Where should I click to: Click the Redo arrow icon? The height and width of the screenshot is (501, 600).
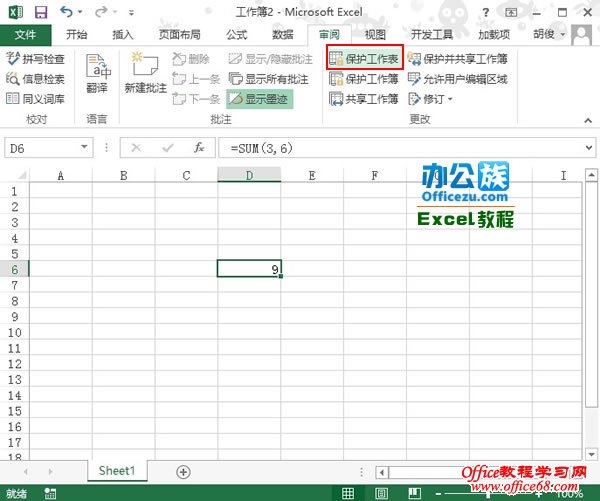pos(101,12)
